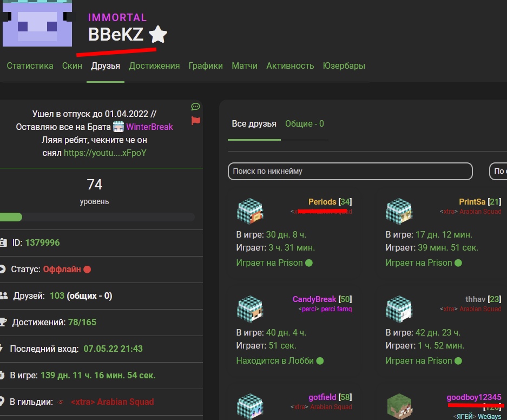Click the red flag report icon
The width and height of the screenshot is (507, 420).
[x=196, y=121]
